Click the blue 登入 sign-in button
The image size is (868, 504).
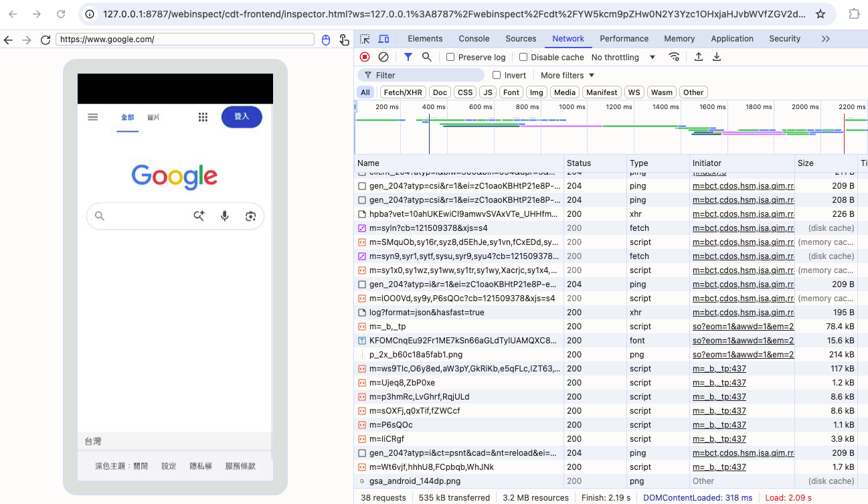coord(242,116)
